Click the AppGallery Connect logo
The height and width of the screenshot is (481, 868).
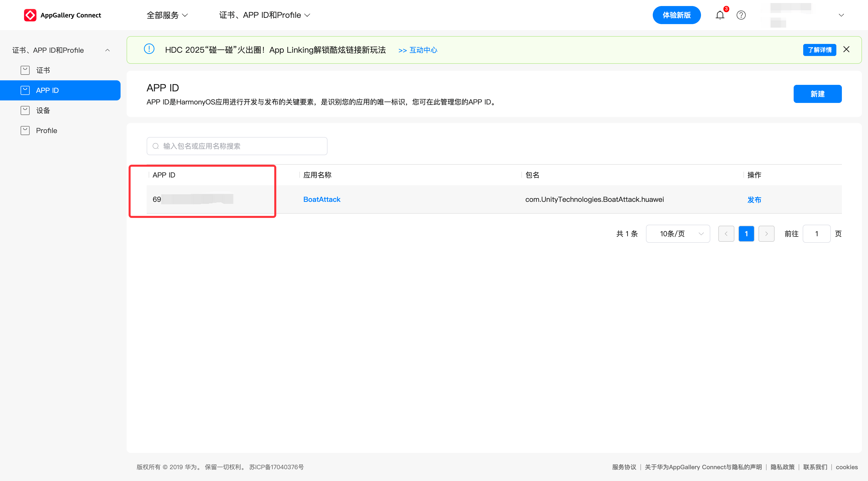pos(30,15)
